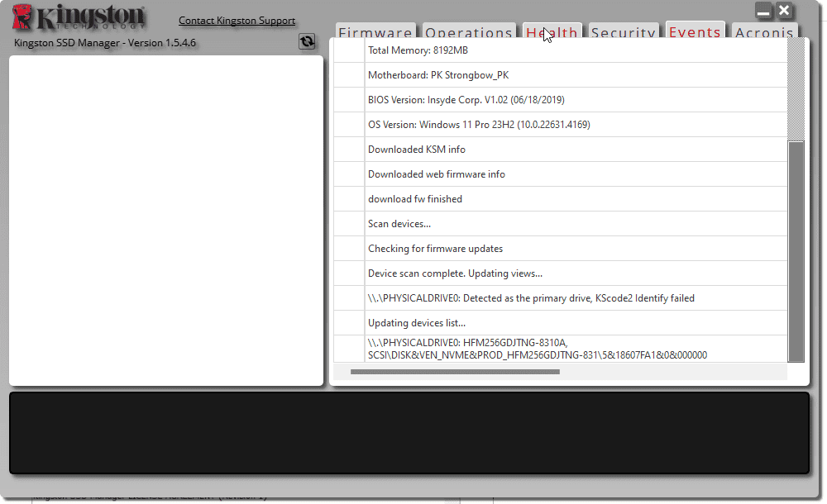Screen dimensions: 827x504
Task: Select the Health tab
Action: 552,31
